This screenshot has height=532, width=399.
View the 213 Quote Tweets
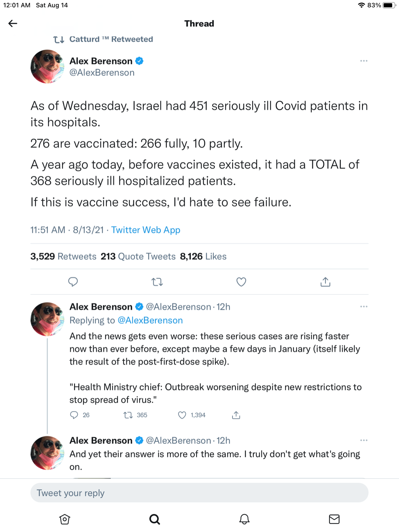(138, 256)
